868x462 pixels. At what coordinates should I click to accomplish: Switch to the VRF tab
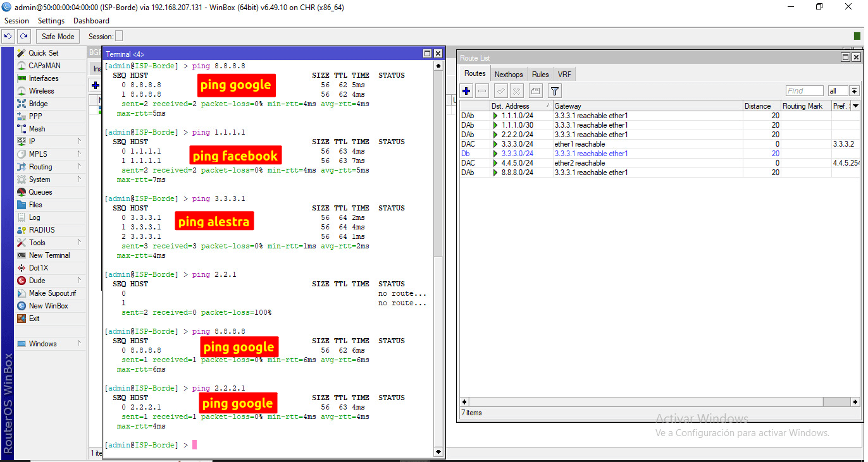[564, 75]
